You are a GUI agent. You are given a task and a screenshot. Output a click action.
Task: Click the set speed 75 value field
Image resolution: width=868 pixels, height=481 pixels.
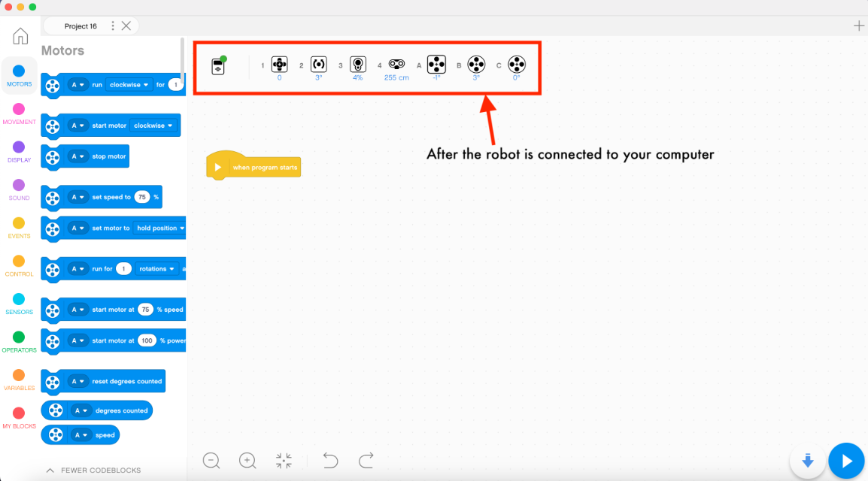(142, 197)
